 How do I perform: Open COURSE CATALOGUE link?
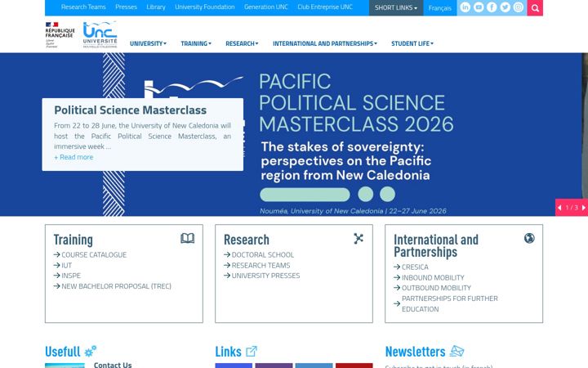click(94, 254)
